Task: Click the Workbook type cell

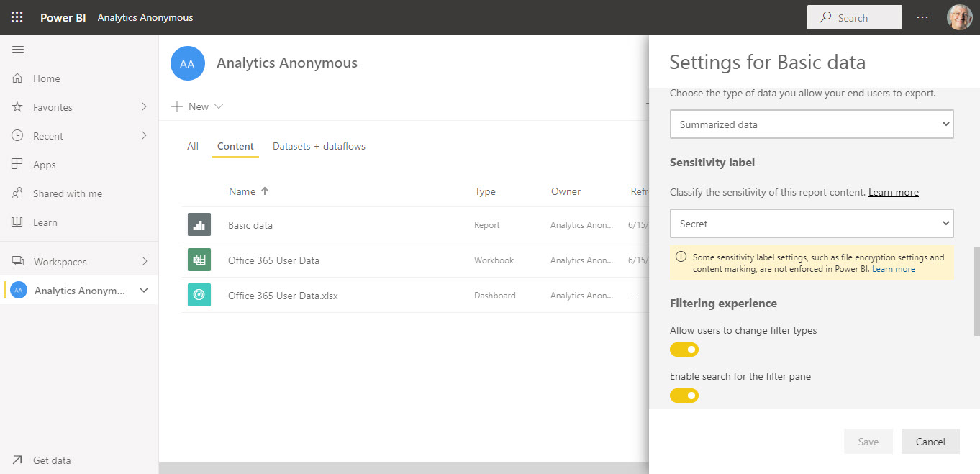Action: [494, 260]
